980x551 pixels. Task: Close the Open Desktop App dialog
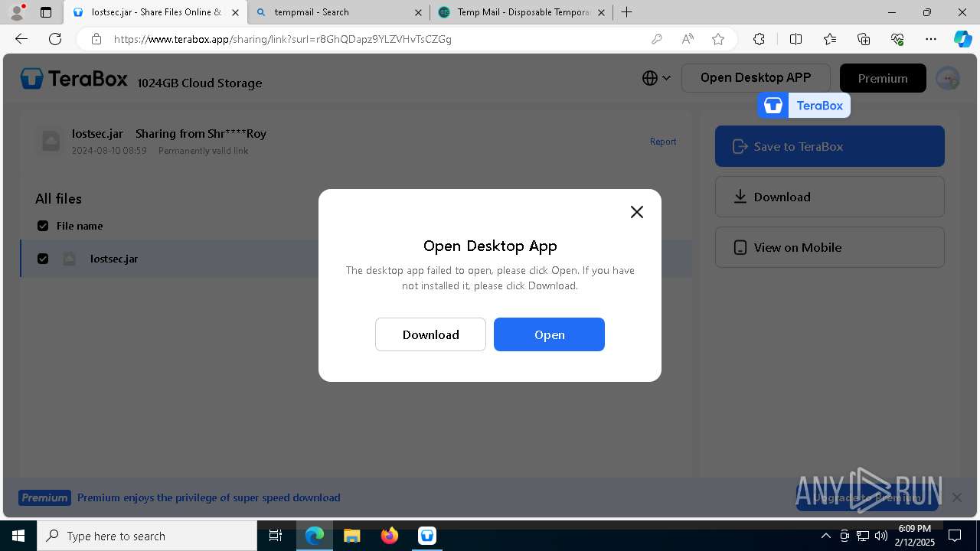click(636, 212)
